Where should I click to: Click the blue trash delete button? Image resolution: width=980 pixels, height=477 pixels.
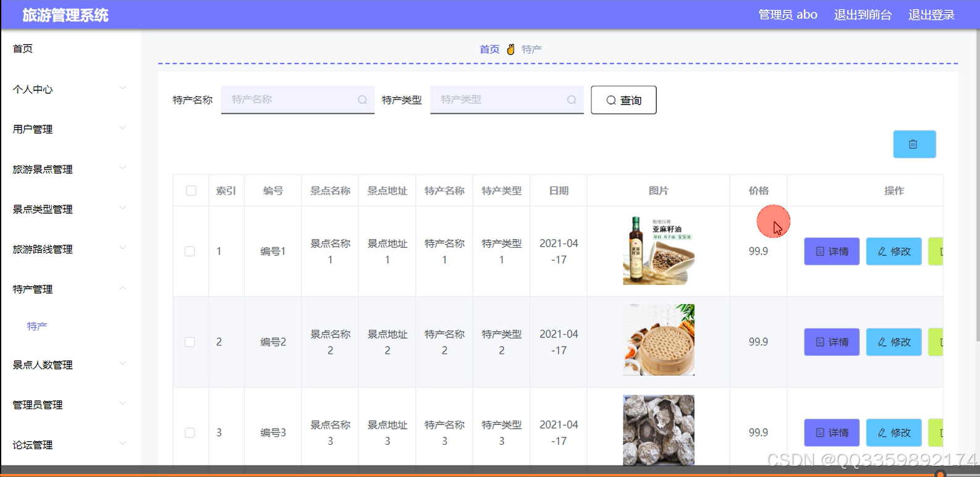point(914,144)
